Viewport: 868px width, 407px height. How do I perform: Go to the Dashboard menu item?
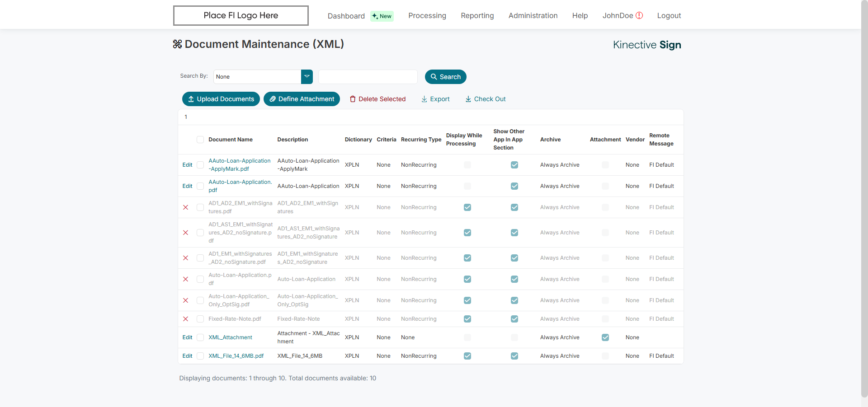[346, 16]
